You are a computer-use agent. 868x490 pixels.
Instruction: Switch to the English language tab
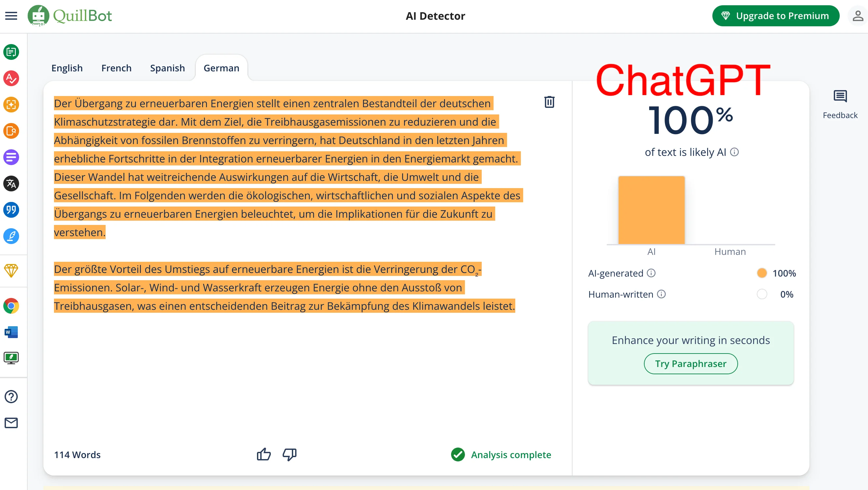67,67
